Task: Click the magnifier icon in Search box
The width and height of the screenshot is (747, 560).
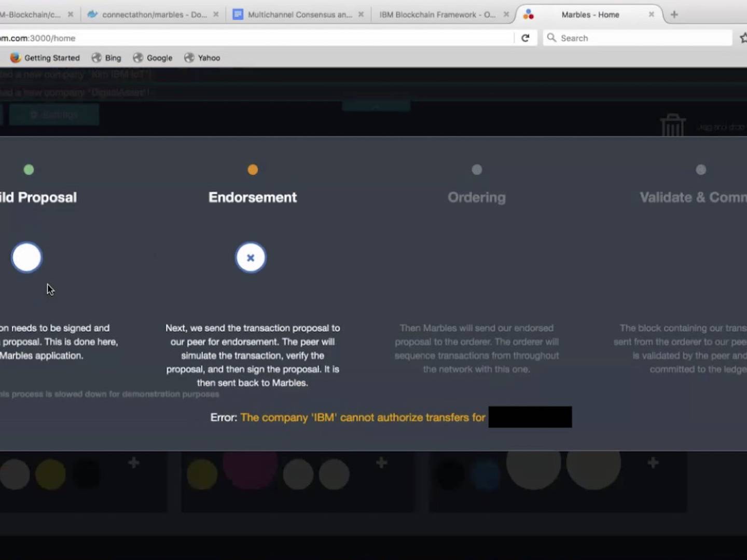Action: [551, 38]
